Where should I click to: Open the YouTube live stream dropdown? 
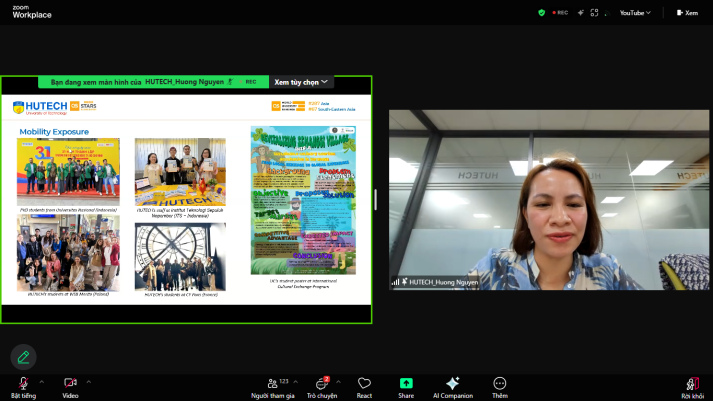click(635, 13)
